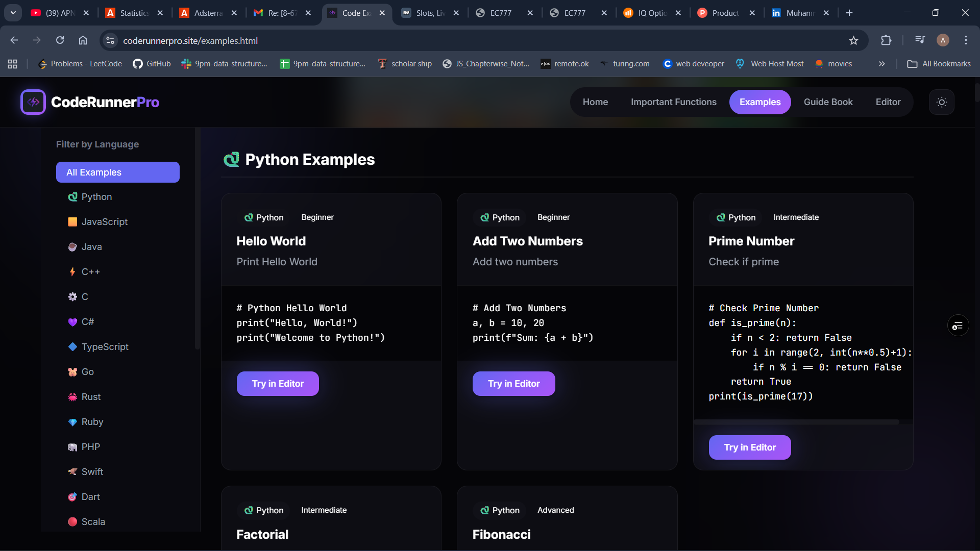Toggle dark mode with the sun icon
This screenshot has width=980, height=551.
coord(942,102)
